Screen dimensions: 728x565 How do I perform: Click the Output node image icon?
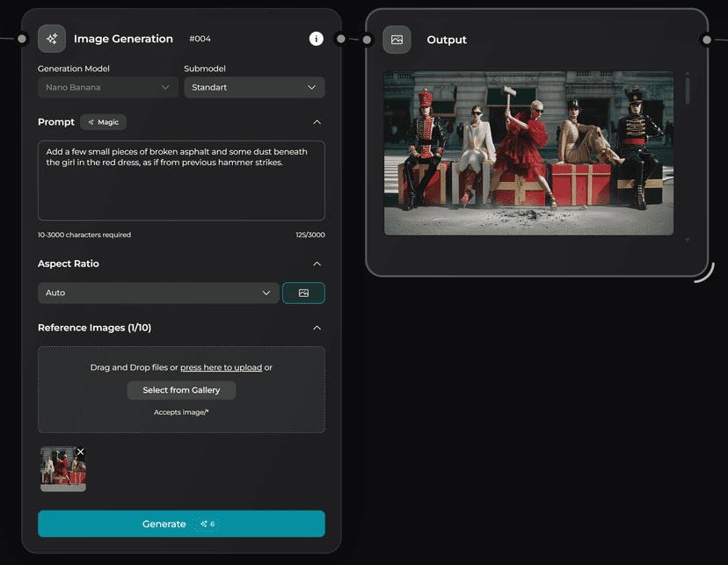397,40
